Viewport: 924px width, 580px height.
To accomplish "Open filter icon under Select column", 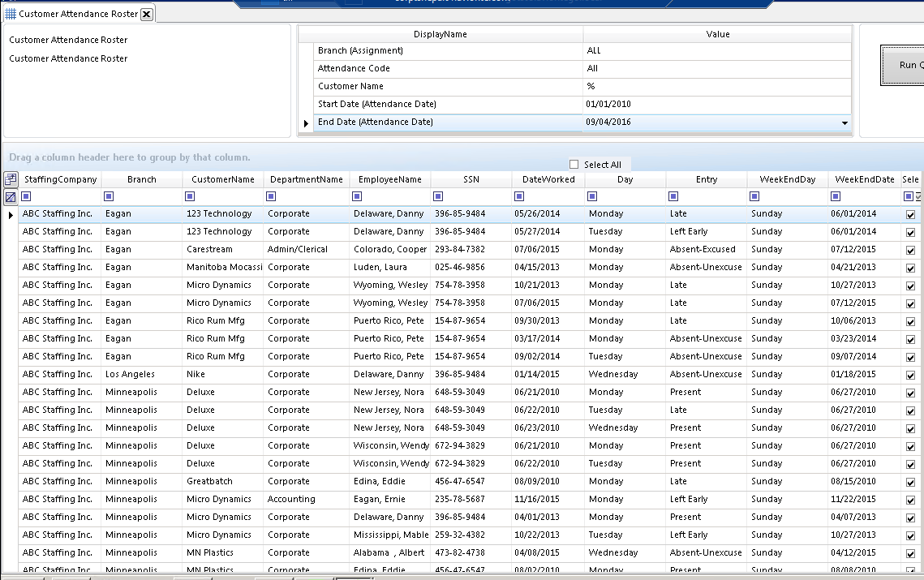I will tap(909, 196).
